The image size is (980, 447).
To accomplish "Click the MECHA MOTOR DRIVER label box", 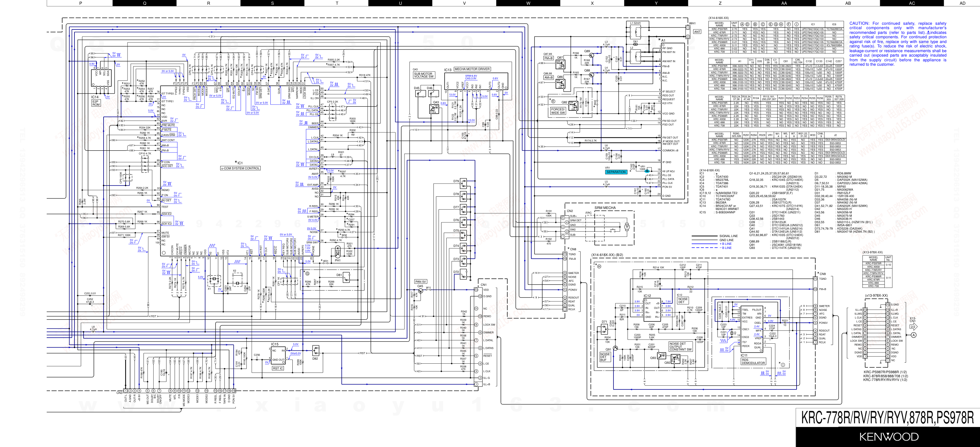I will (x=472, y=69).
